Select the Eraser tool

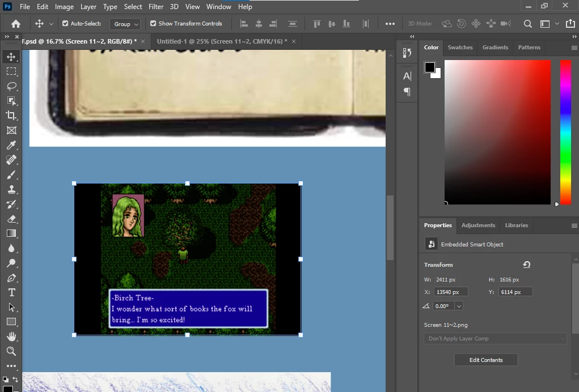[x=11, y=219]
